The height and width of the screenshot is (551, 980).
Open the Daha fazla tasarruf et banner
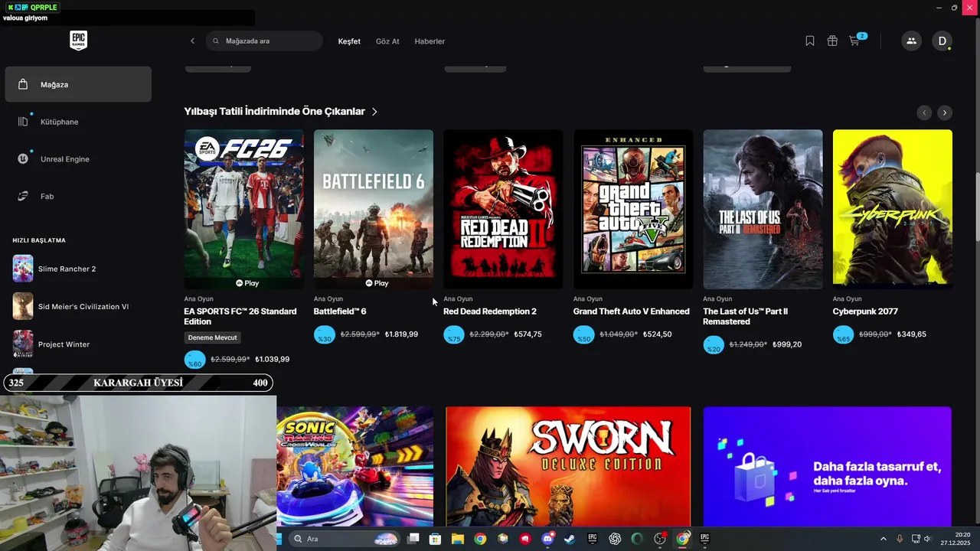pos(827,466)
